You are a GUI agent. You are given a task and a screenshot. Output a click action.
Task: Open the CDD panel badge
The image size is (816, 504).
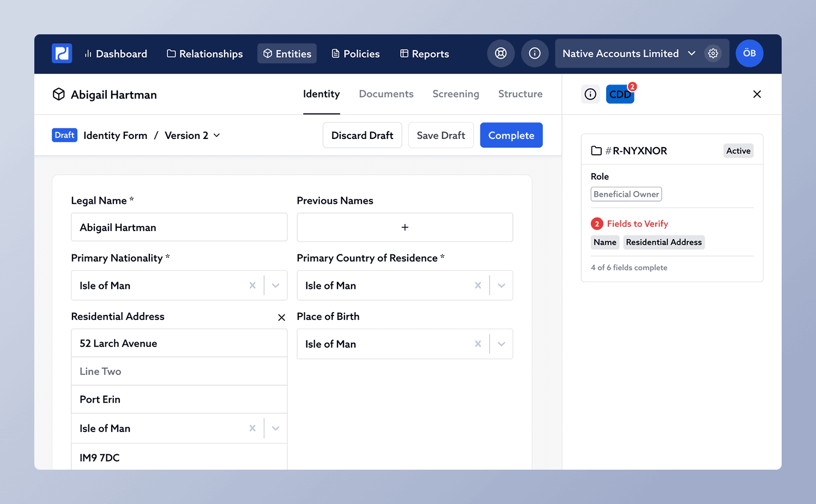pos(620,94)
